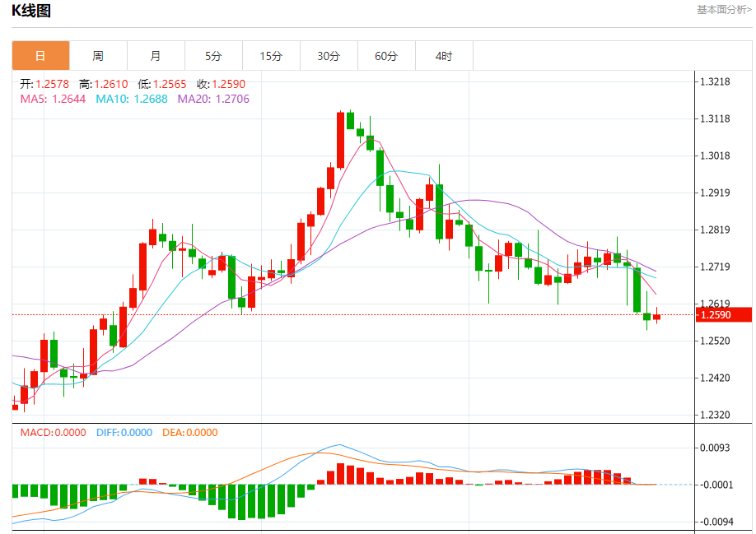This screenshot has width=756, height=534.
Task: Click the tallest green MACD histogram bar
Action: point(241,502)
